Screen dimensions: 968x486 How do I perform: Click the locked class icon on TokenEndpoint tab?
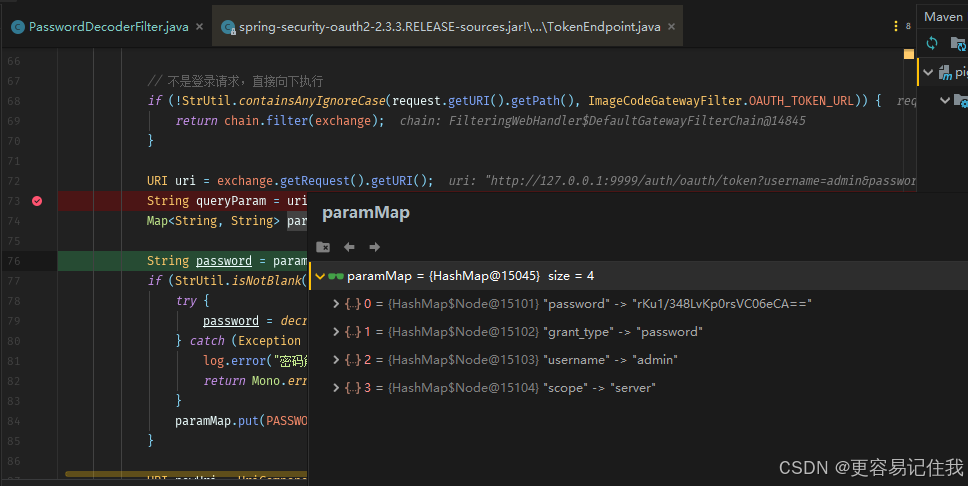click(228, 27)
